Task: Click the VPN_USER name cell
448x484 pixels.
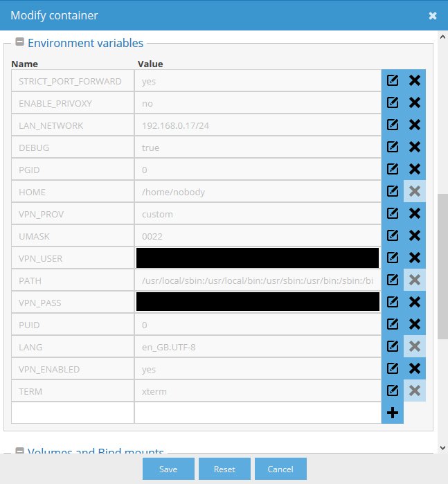Action: click(73, 258)
